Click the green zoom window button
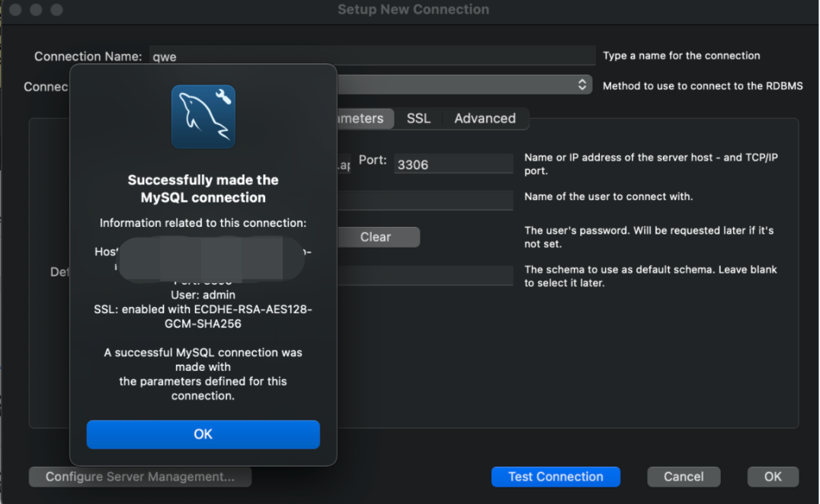 tap(56, 10)
